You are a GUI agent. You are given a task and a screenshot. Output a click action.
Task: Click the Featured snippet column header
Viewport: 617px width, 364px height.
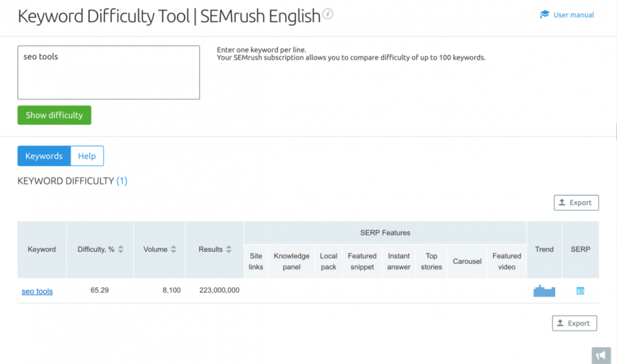[362, 261]
